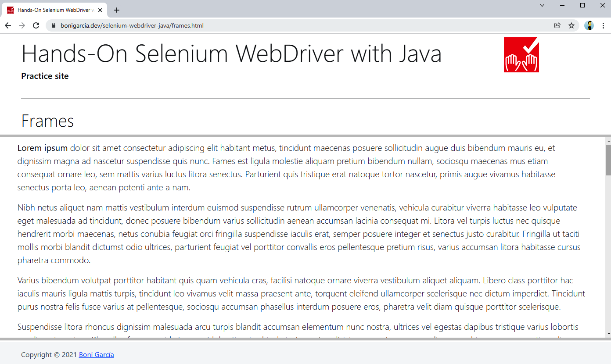
Task: Click the red hands checkmark logo
Action: [521, 55]
